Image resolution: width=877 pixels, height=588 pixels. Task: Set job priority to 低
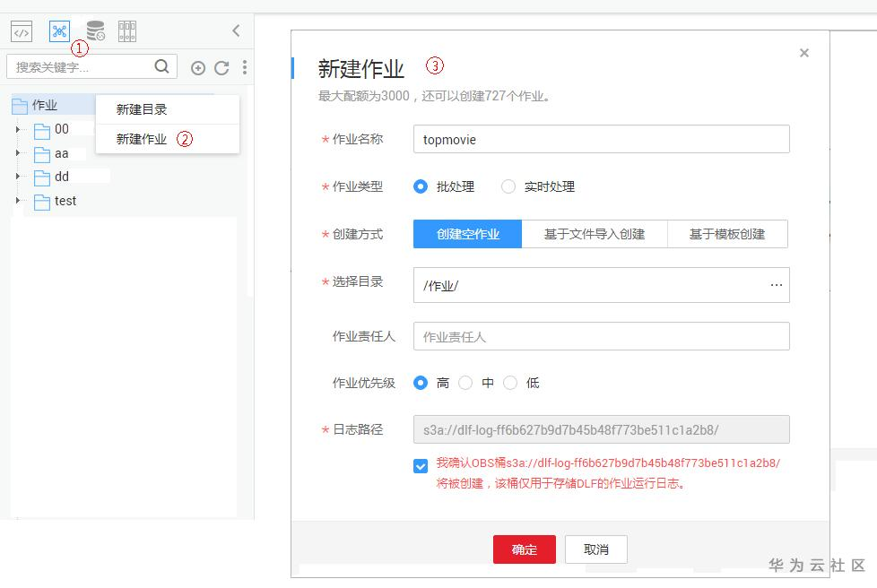coord(510,383)
